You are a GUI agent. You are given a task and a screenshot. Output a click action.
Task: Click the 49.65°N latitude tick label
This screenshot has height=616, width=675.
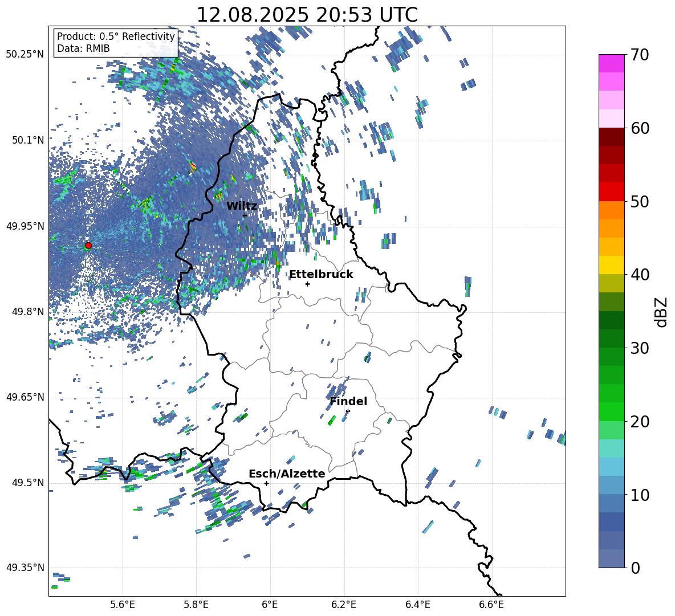point(25,397)
